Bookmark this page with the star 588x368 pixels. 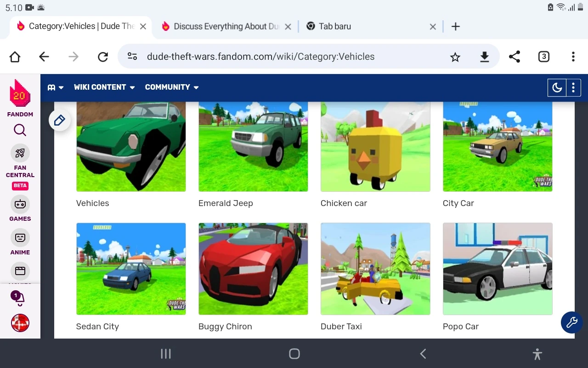click(x=455, y=57)
